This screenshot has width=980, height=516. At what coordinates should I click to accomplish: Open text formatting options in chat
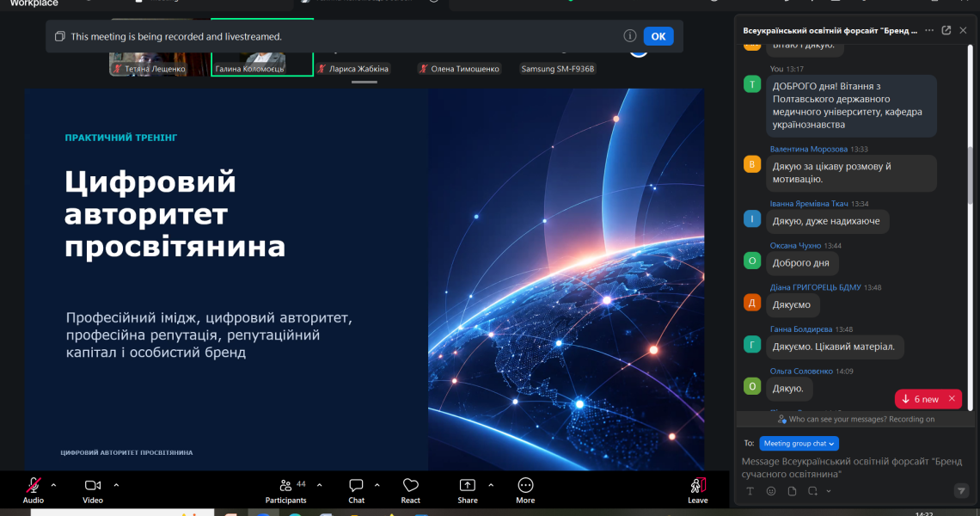click(750, 491)
